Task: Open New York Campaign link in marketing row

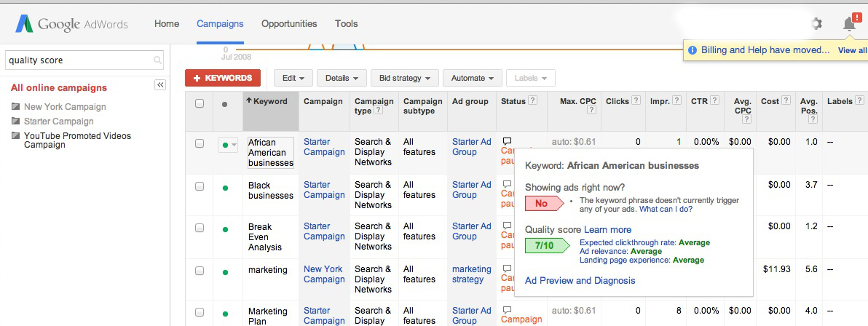Action: [x=324, y=274]
